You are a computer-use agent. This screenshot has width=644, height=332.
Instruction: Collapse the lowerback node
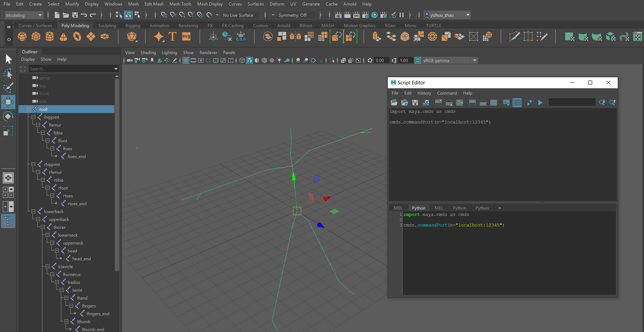pyautogui.click(x=33, y=211)
